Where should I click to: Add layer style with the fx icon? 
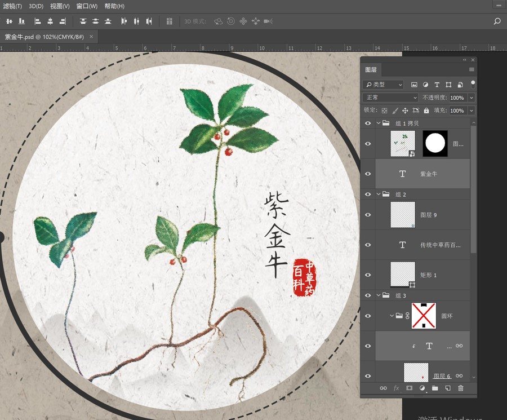(x=397, y=388)
